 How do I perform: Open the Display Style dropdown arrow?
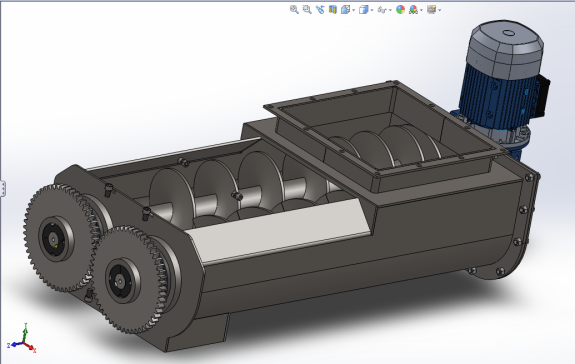[372, 10]
